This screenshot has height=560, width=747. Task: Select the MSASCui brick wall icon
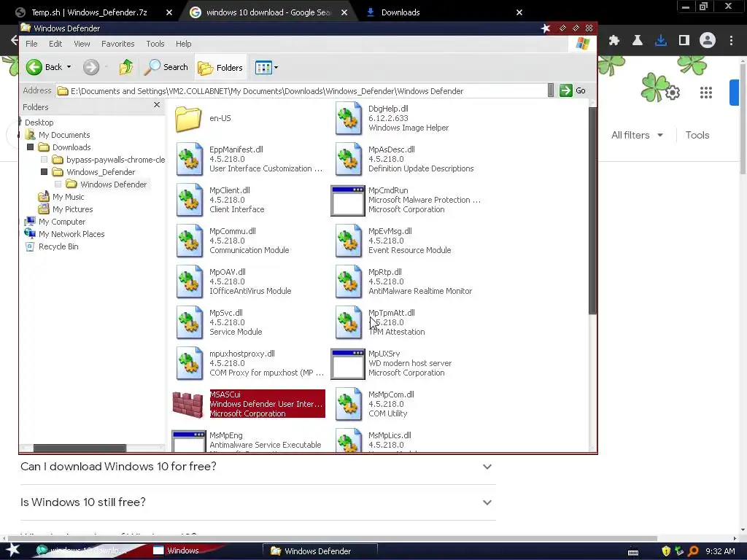188,405
